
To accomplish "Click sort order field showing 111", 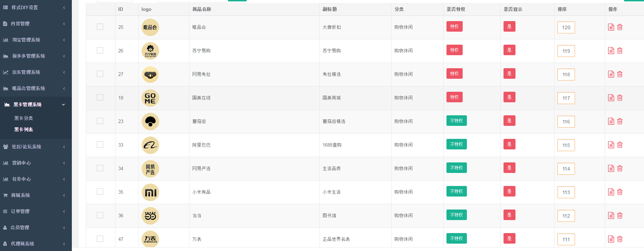I will [566, 239].
